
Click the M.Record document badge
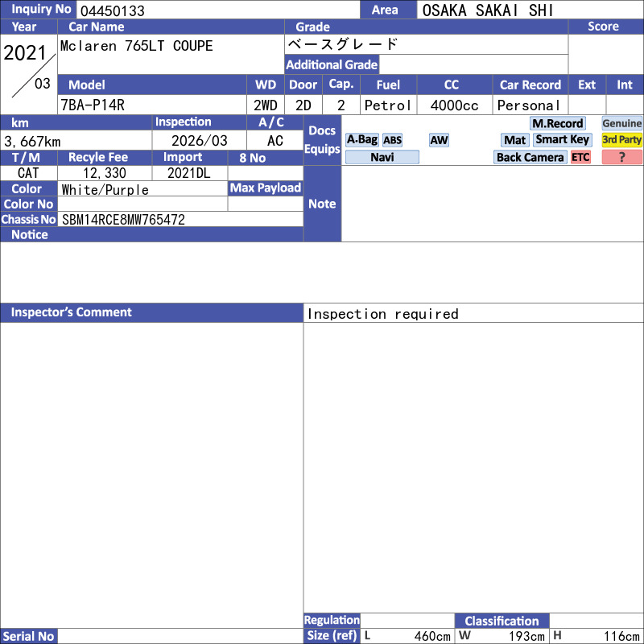click(557, 123)
